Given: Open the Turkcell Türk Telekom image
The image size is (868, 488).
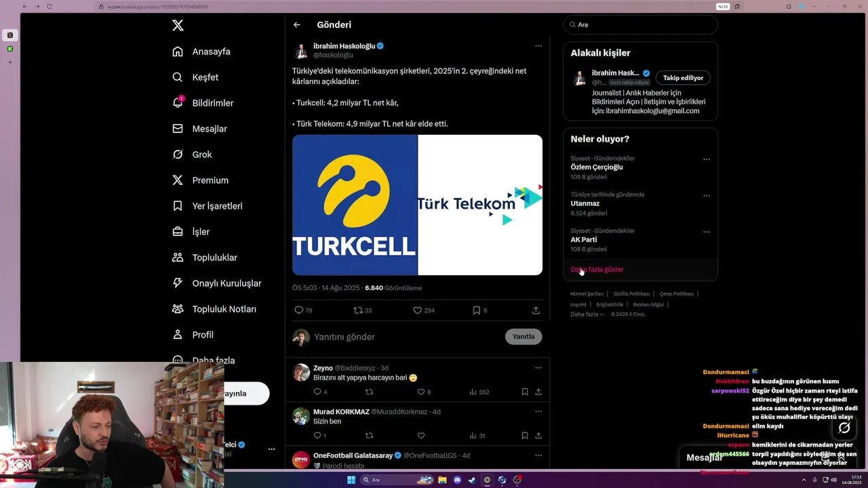Looking at the screenshot, I should [417, 205].
